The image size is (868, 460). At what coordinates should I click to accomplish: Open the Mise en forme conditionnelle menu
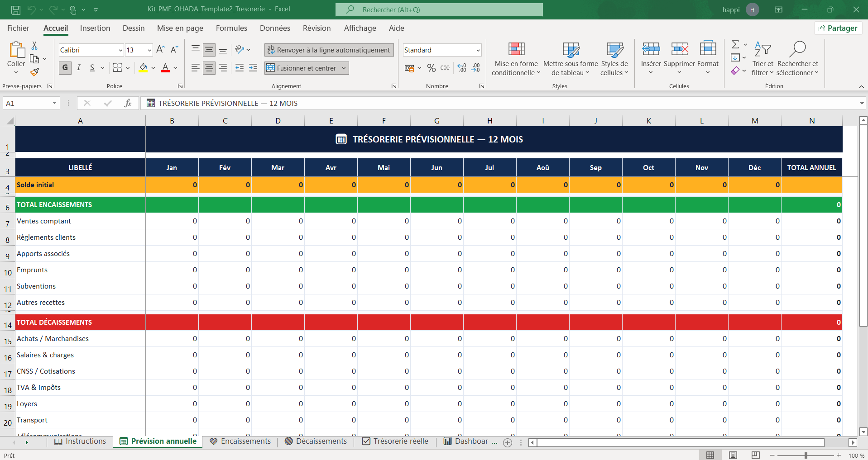click(516, 59)
